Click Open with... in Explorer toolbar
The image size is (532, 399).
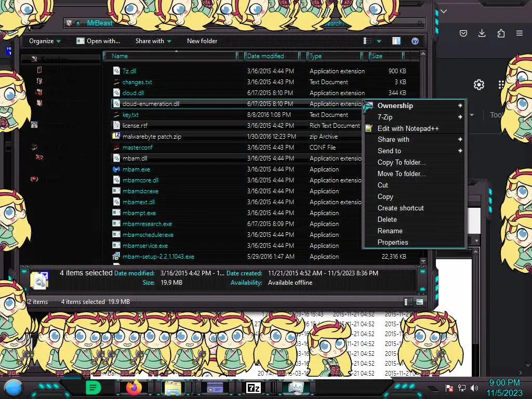tap(98, 41)
